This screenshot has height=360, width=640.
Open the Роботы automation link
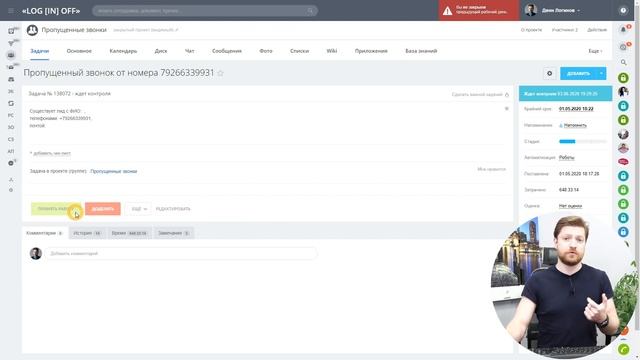click(567, 158)
